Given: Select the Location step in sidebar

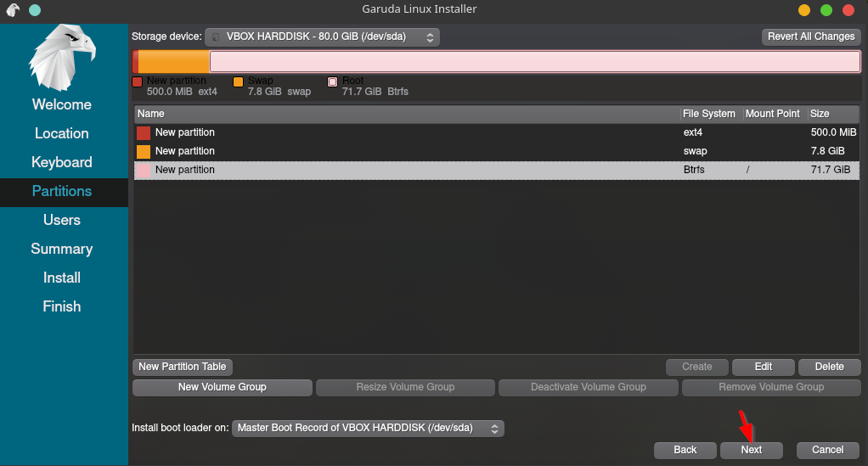Looking at the screenshot, I should pos(62,133).
